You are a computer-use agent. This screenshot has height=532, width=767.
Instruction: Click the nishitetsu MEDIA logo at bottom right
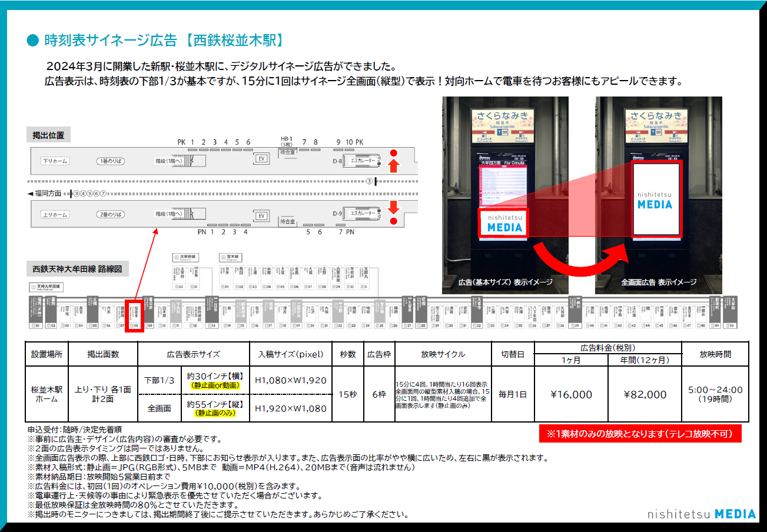click(x=701, y=514)
